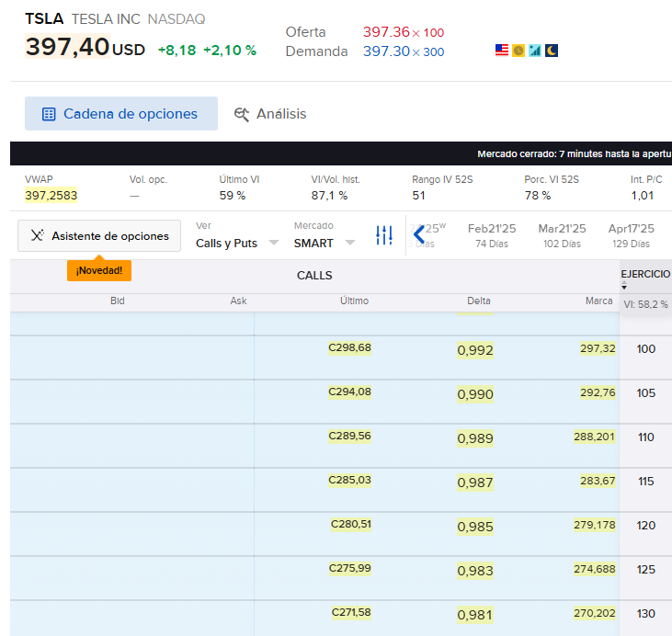Expand the Ver Calls y Puts dropdown
The height and width of the screenshot is (636, 672).
[x=237, y=243]
